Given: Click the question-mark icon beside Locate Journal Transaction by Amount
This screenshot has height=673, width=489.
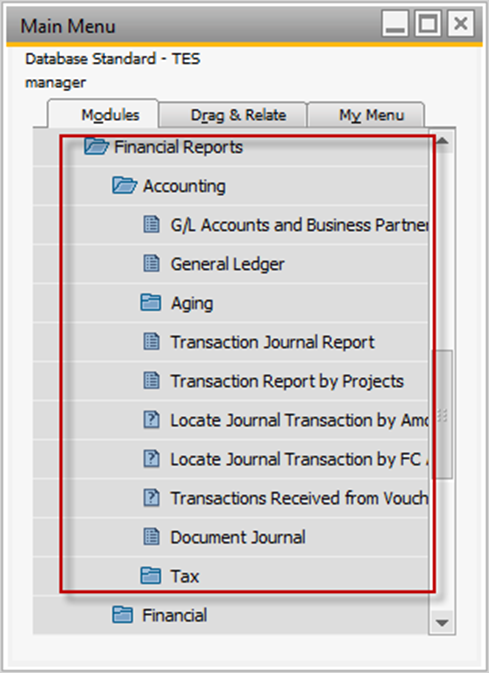Looking at the screenshot, I should pyautogui.click(x=151, y=420).
